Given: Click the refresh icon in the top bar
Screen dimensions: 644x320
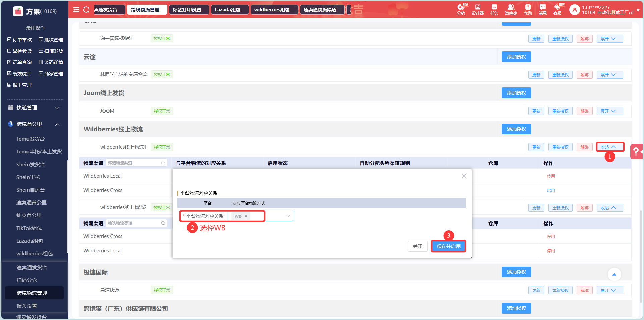Looking at the screenshot, I should pyautogui.click(x=86, y=10).
